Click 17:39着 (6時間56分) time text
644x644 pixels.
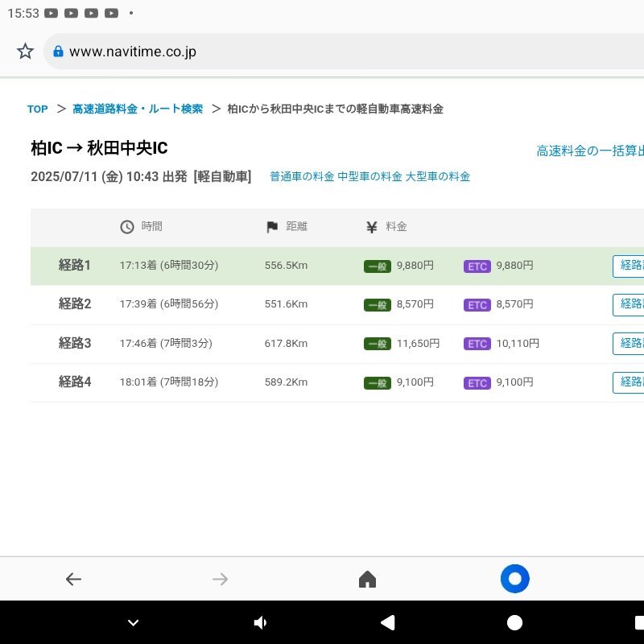point(169,304)
